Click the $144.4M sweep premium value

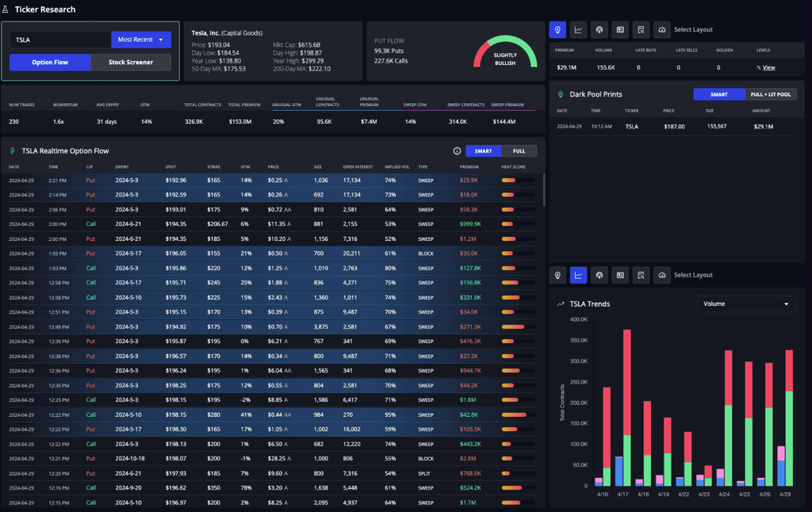tap(504, 122)
